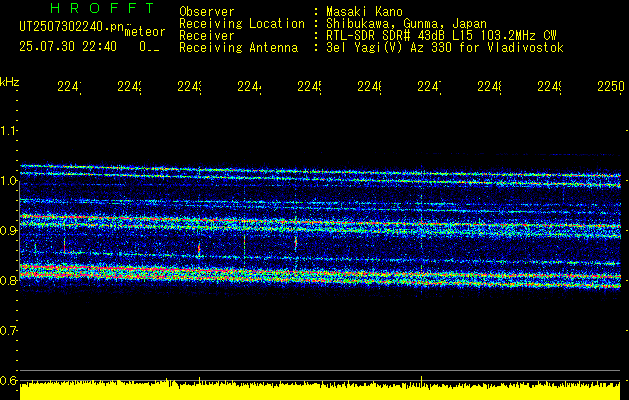Click the Receiving Antenna label
629x400 pixels.
tap(238, 48)
